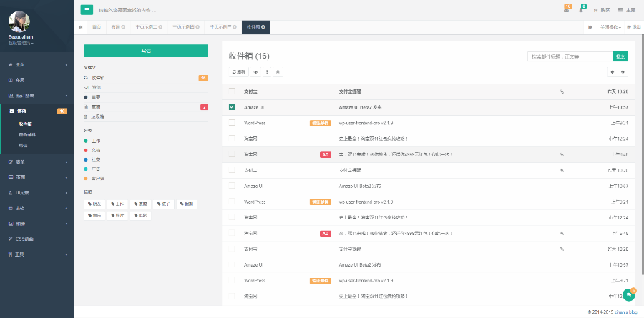Expand the 相册 sidebar menu
The width and height of the screenshot is (644, 318).
point(37,224)
